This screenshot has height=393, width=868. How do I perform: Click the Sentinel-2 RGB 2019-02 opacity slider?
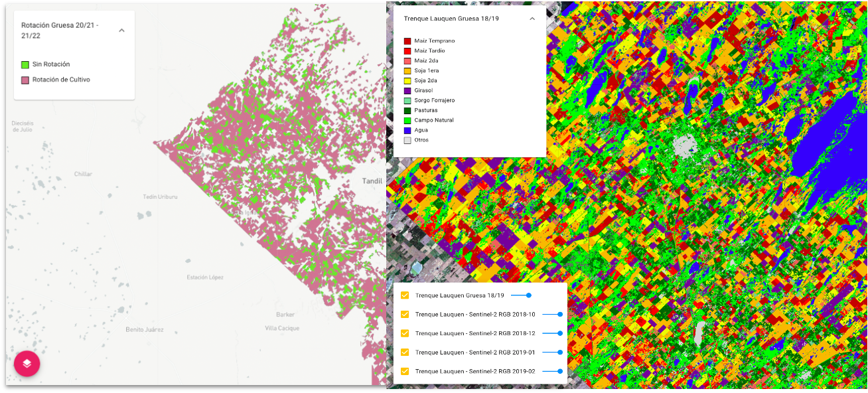[561, 372]
